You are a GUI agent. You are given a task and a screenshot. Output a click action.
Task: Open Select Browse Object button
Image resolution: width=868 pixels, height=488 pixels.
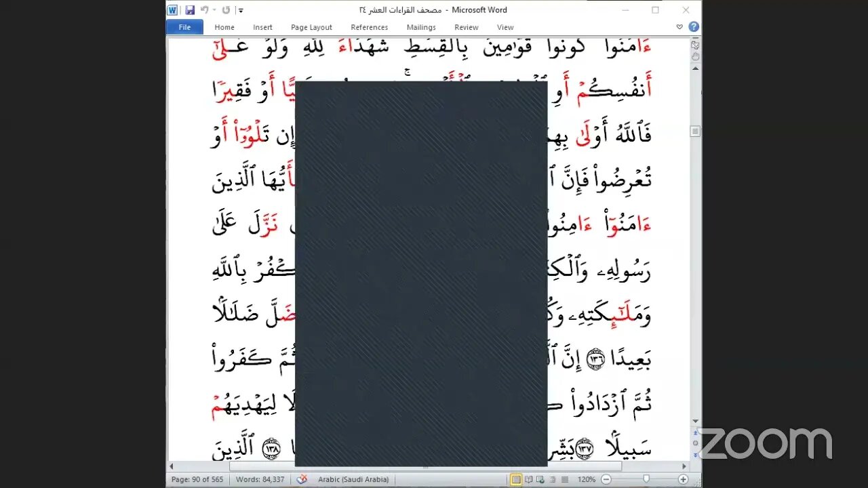tap(695, 443)
